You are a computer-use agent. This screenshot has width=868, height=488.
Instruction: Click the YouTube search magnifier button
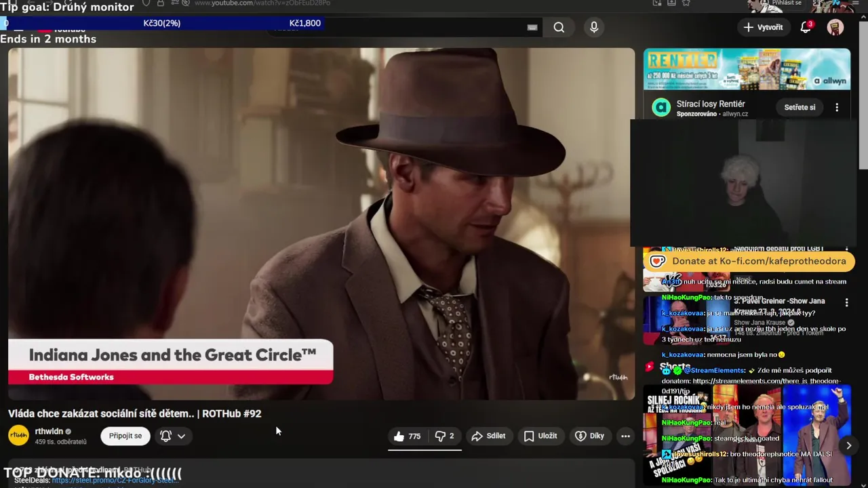pos(559,27)
